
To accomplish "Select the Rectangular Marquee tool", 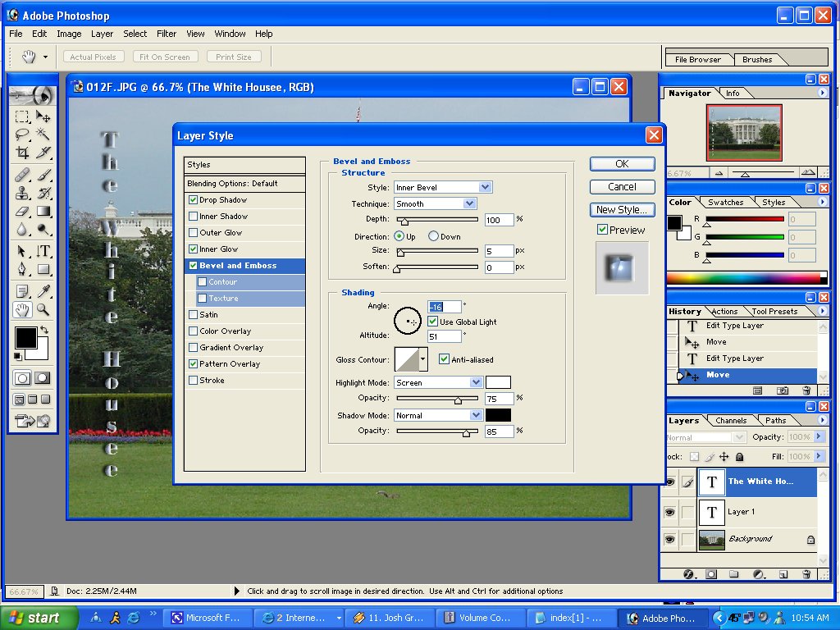I will tap(22, 116).
